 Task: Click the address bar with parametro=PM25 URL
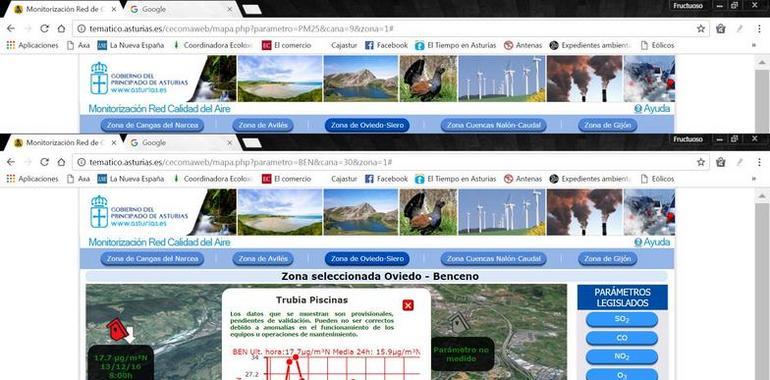[x=390, y=28]
